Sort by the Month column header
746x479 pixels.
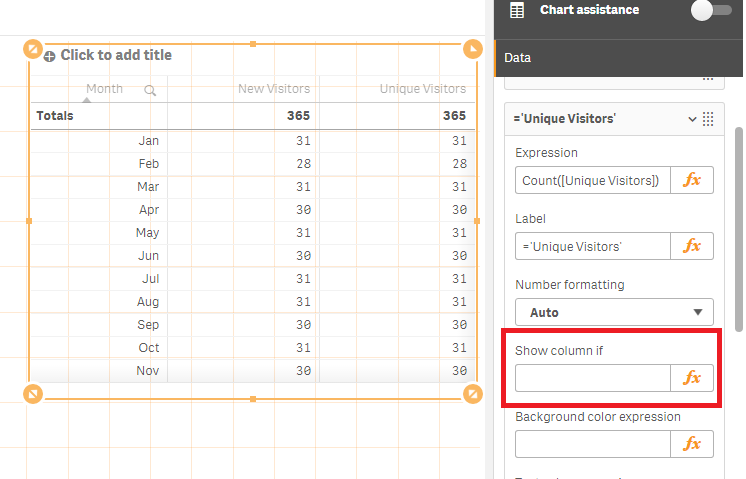tap(104, 89)
